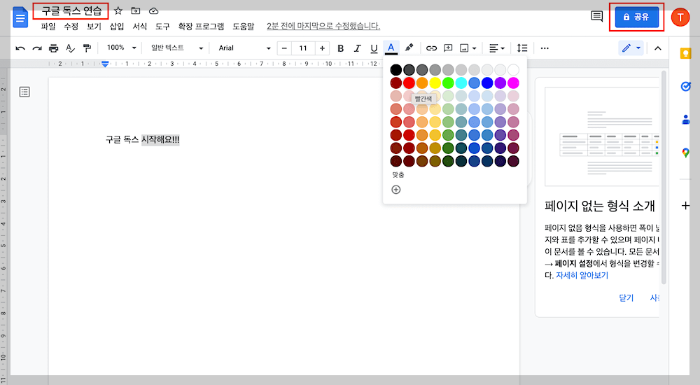Open Google Keep in side panel
700x385 pixels.
[x=685, y=54]
